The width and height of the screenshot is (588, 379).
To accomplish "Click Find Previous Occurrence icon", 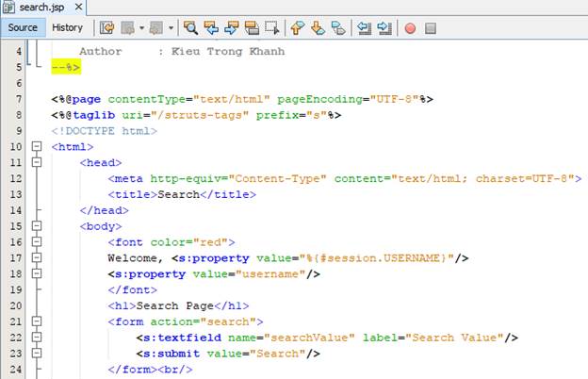I will (x=211, y=28).
